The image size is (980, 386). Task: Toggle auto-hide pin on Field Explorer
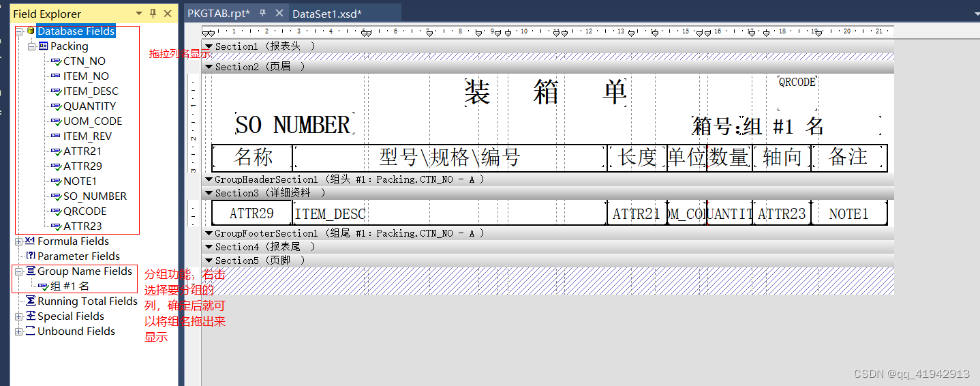pyautogui.click(x=153, y=14)
